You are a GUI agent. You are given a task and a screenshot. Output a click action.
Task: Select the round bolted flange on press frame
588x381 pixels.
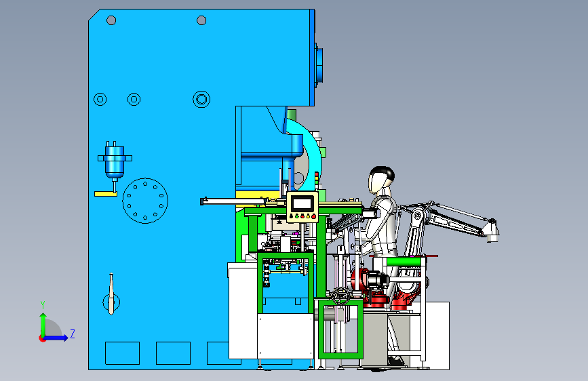point(145,201)
